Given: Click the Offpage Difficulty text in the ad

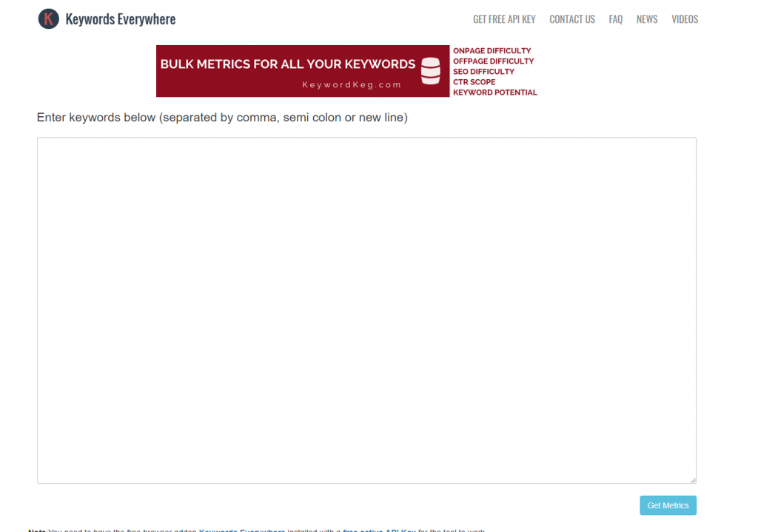Looking at the screenshot, I should point(493,61).
